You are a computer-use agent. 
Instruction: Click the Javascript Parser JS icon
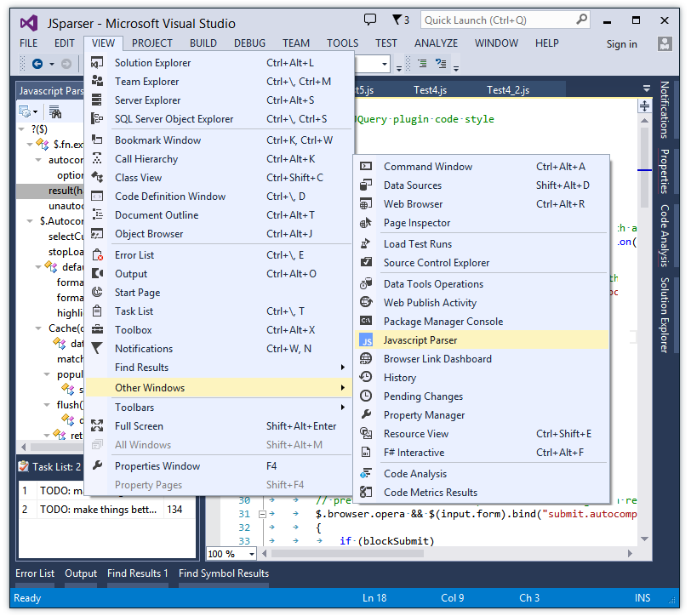(x=366, y=340)
